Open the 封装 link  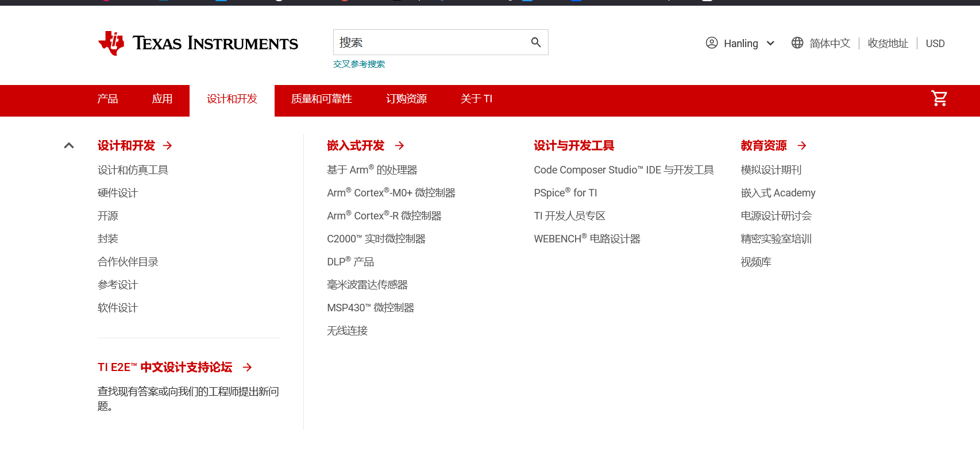(108, 239)
